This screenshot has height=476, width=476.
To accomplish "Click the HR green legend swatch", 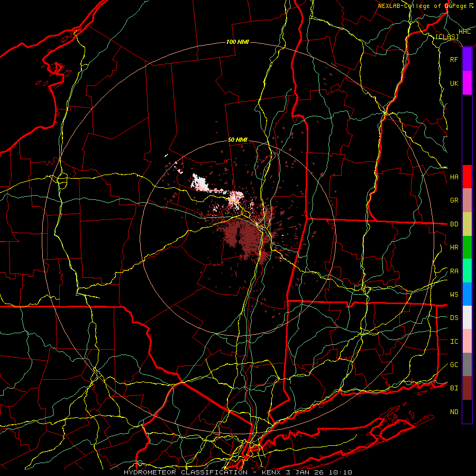I will tap(467, 248).
